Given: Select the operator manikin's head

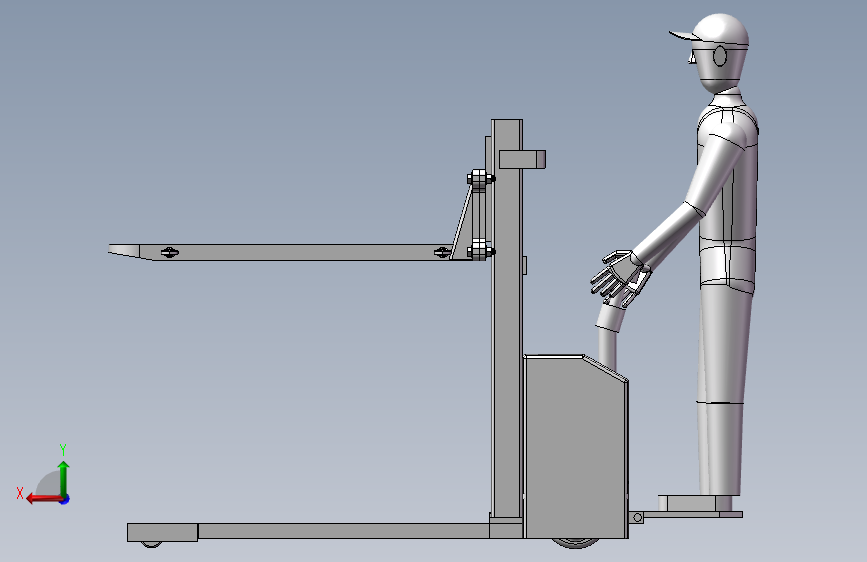Looking at the screenshot, I should coord(719,53).
